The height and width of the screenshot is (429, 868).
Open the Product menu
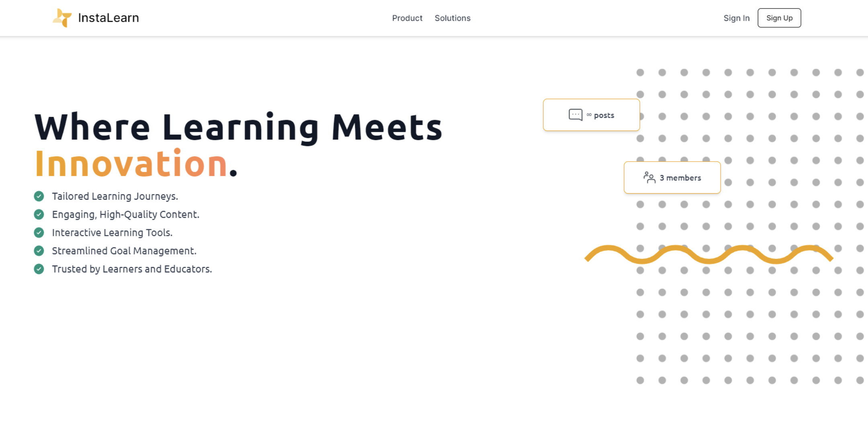[x=407, y=18]
